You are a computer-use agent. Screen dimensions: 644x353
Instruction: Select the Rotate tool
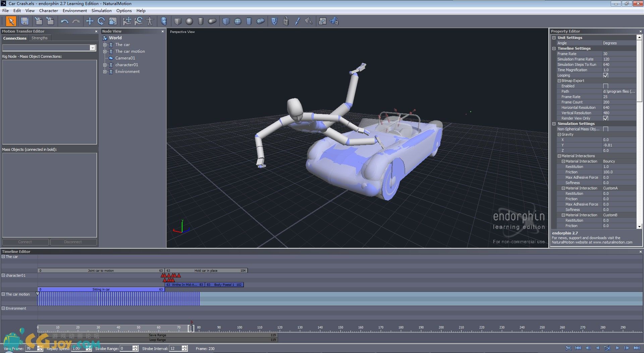pyautogui.click(x=101, y=21)
